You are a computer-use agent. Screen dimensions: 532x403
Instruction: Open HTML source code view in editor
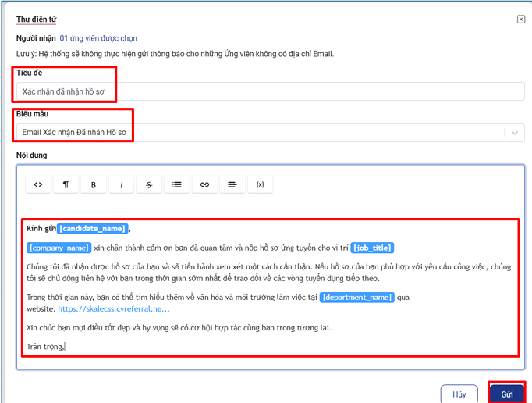click(37, 184)
